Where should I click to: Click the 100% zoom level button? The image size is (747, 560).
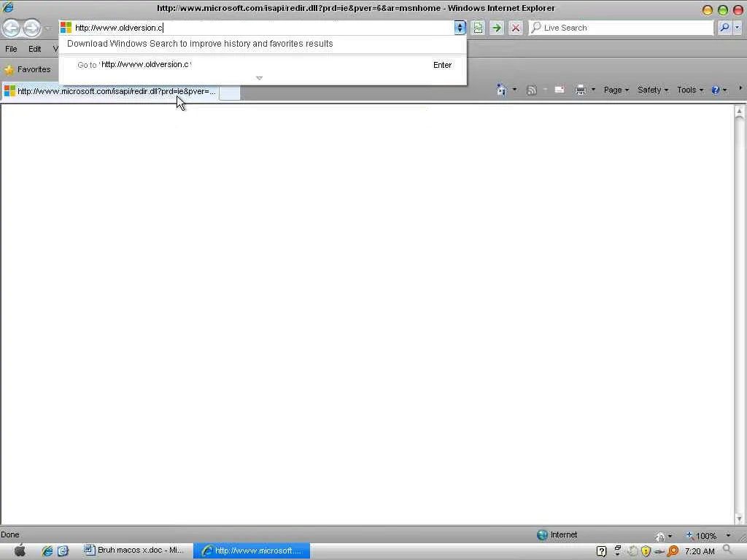pos(701,536)
